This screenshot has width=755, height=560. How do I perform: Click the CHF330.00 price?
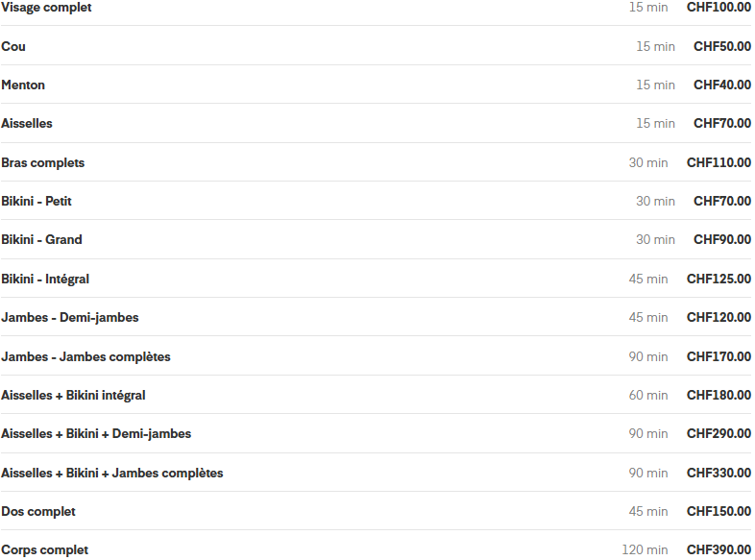pos(718,474)
